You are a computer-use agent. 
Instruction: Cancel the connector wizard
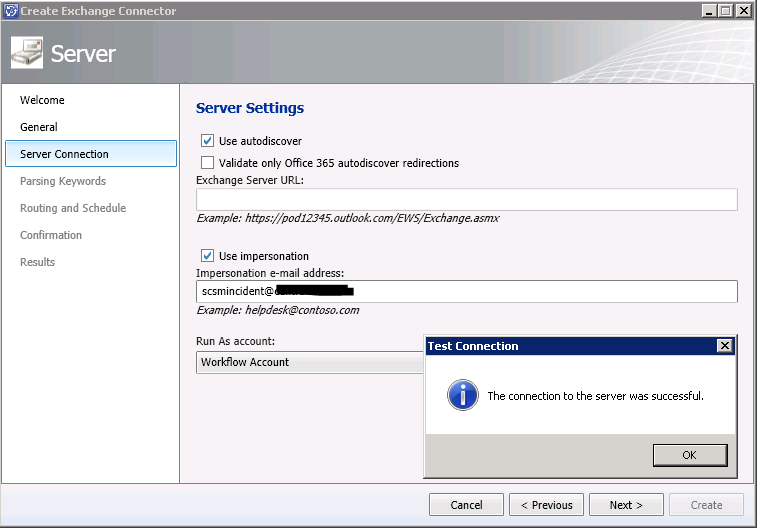466,505
